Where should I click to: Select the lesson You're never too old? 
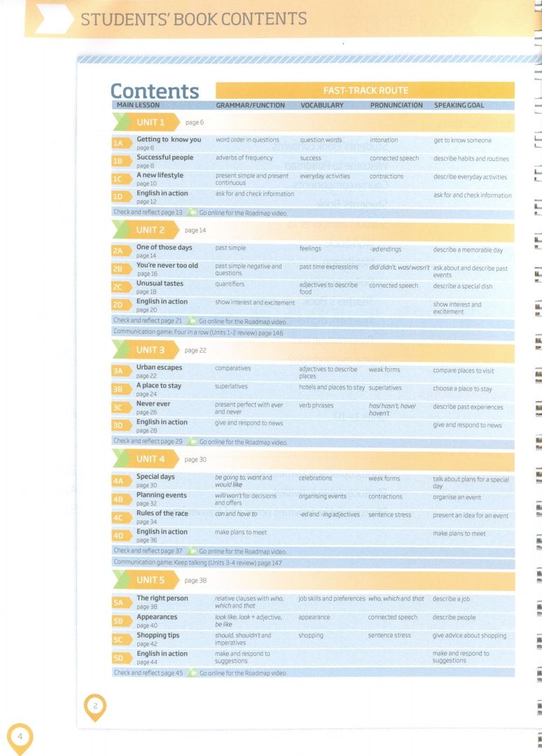point(167,266)
